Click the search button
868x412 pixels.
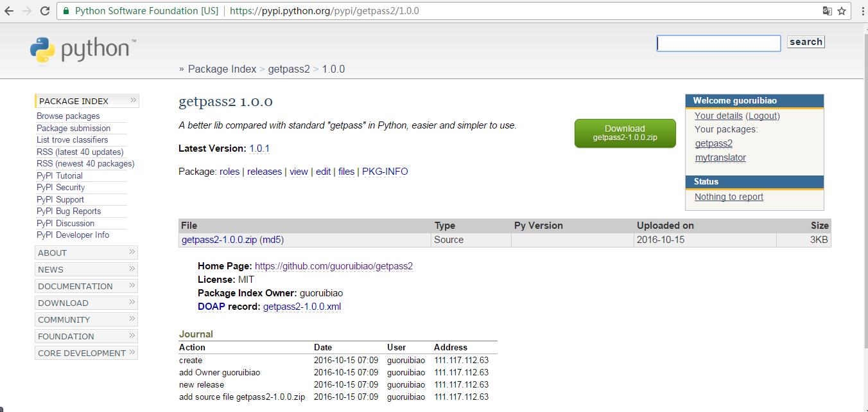(806, 42)
